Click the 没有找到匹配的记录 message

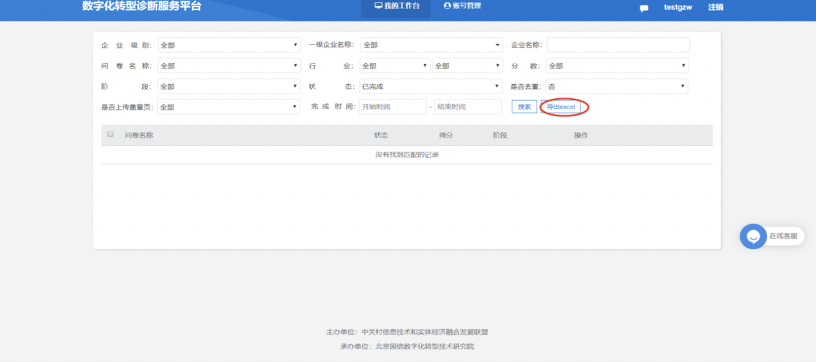[407, 155]
